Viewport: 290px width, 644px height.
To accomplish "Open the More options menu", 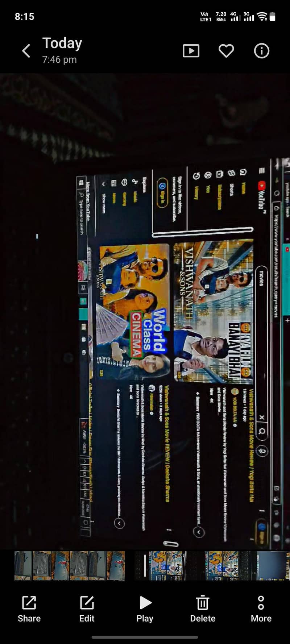I will [261, 609].
